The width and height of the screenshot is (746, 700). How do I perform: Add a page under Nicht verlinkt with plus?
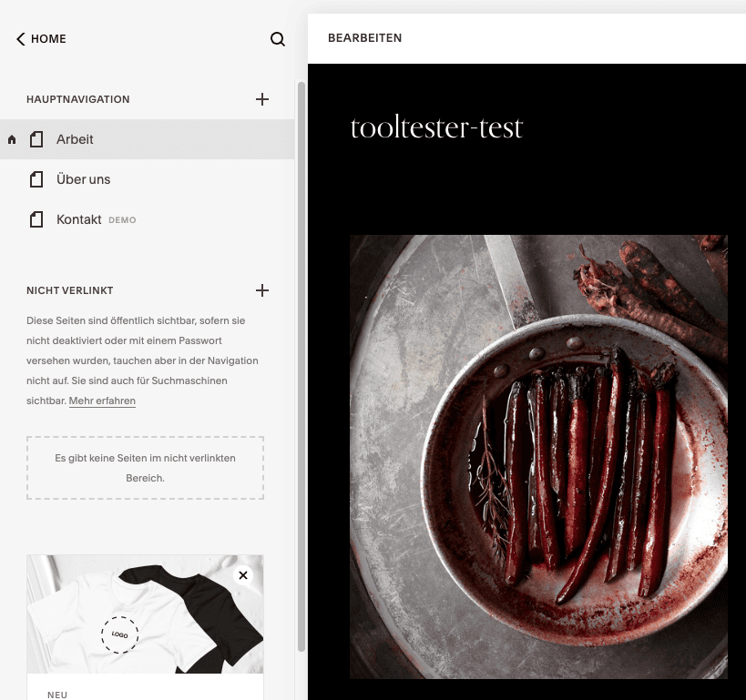(262, 290)
